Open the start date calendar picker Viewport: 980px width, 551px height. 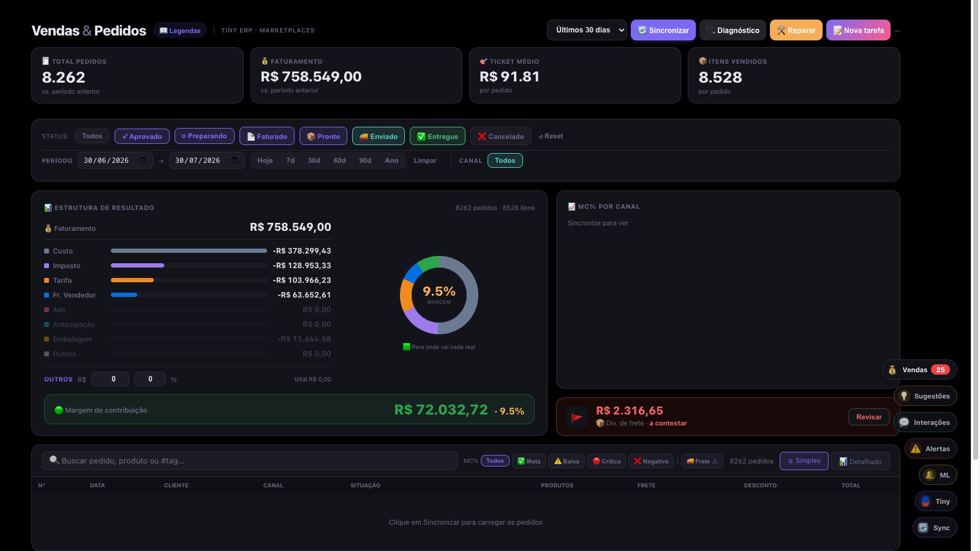[x=143, y=160]
